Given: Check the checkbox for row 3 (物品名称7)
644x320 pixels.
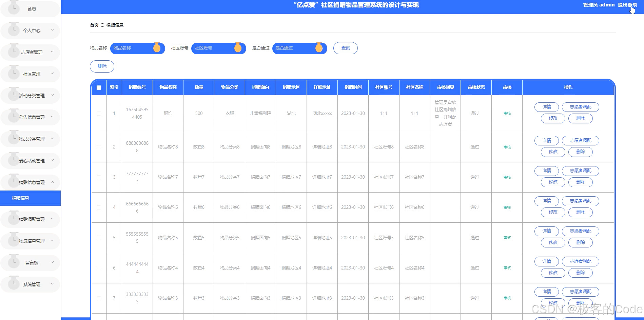Looking at the screenshot, I should [x=99, y=177].
